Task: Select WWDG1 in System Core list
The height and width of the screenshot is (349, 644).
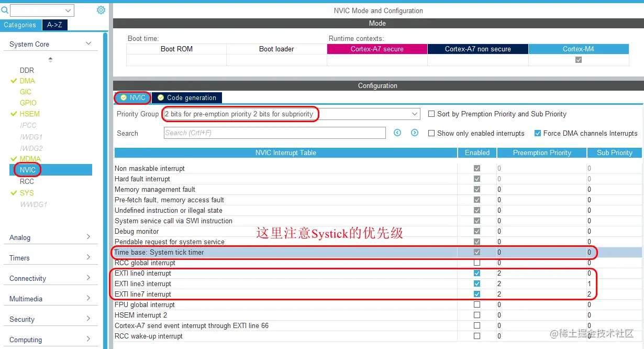Action: coord(34,204)
